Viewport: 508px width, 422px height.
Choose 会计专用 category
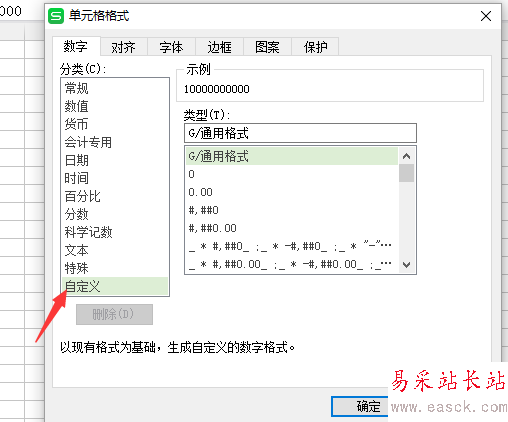tap(115, 142)
